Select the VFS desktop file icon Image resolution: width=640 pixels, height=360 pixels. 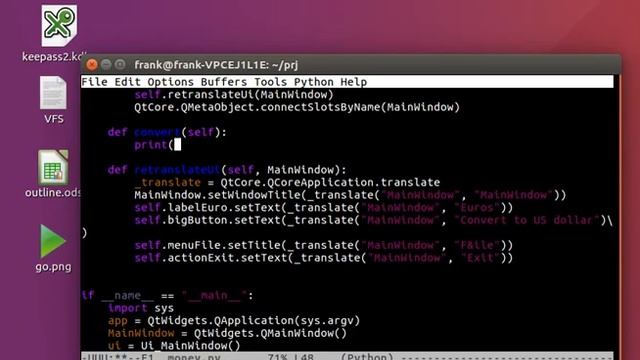point(53,93)
